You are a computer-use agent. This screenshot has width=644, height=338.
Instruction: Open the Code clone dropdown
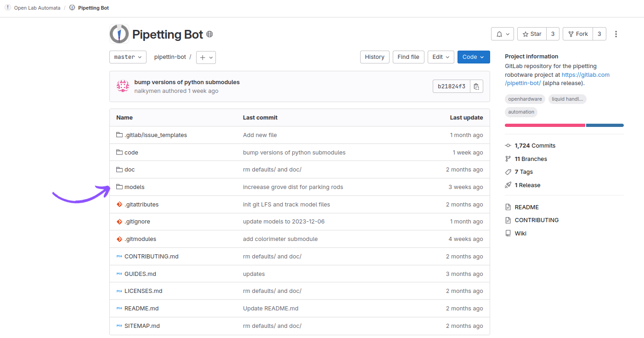(x=474, y=57)
